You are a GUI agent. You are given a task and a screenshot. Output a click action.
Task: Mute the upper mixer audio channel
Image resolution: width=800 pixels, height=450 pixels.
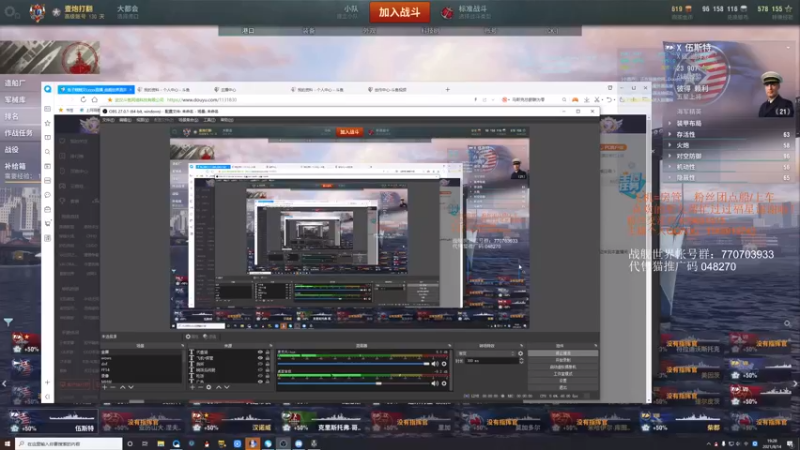pyautogui.click(x=435, y=364)
